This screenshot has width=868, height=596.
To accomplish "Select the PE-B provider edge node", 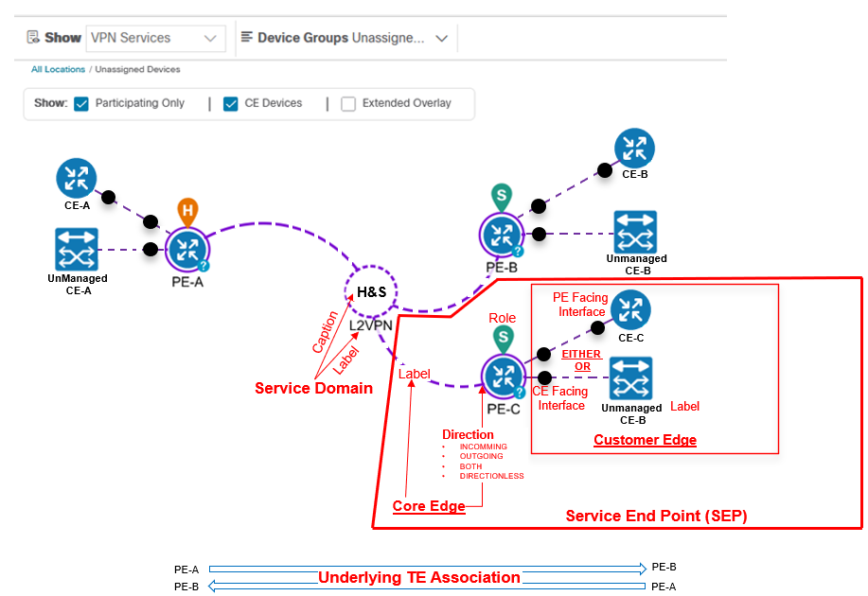I will (x=502, y=235).
